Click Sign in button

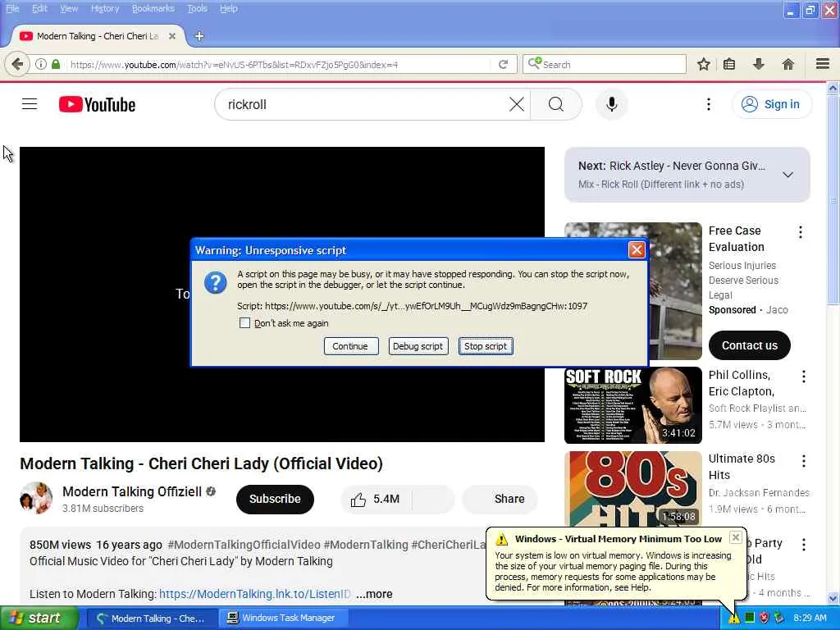pyautogui.click(x=772, y=104)
